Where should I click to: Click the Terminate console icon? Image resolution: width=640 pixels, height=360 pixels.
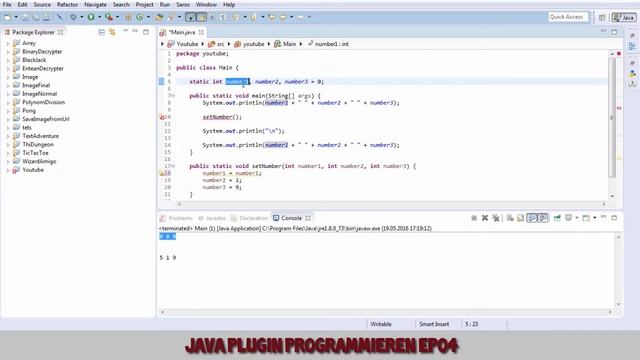coord(474,218)
